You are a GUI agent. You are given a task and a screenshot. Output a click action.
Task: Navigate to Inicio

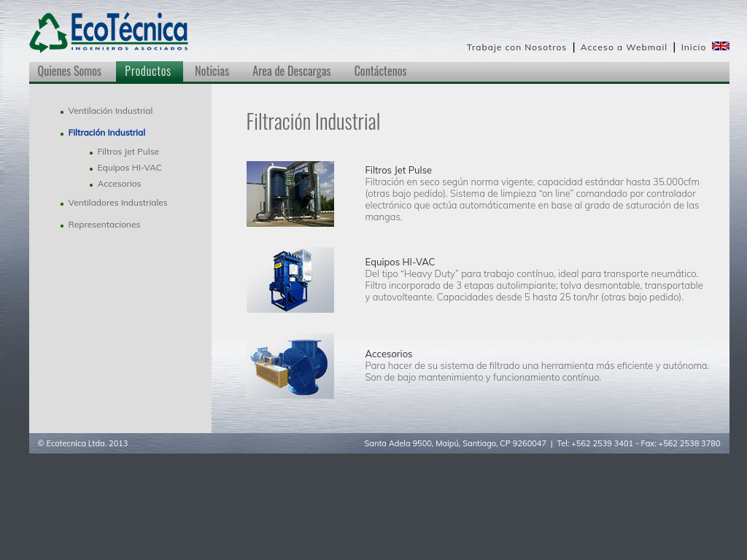point(693,47)
